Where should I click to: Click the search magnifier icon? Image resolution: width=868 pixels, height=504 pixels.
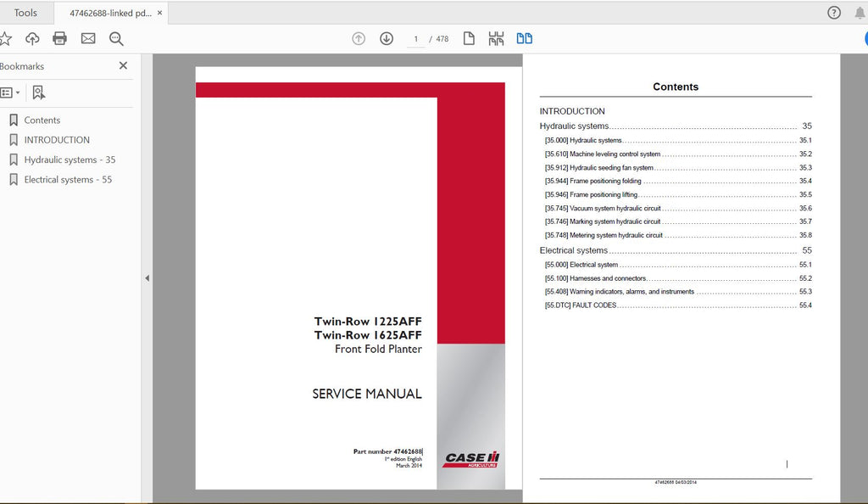point(116,38)
